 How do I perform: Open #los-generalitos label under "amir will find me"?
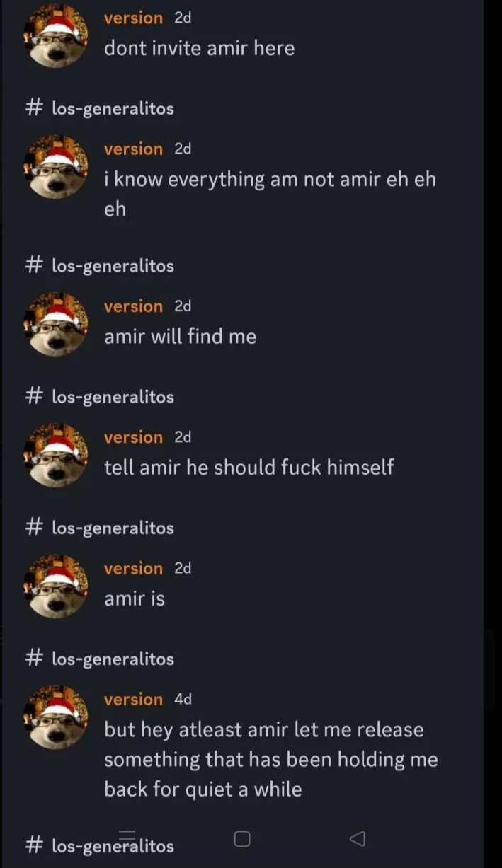pyautogui.click(x=99, y=397)
